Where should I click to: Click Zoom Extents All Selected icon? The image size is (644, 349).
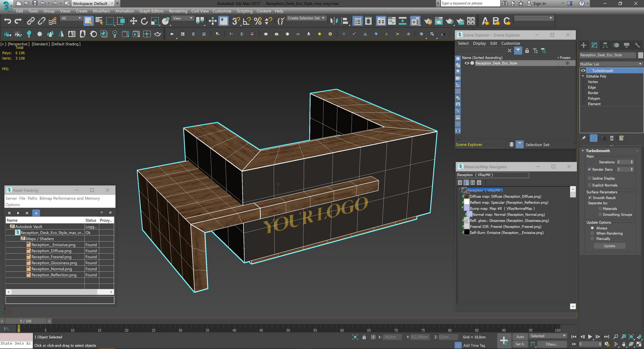click(639, 337)
